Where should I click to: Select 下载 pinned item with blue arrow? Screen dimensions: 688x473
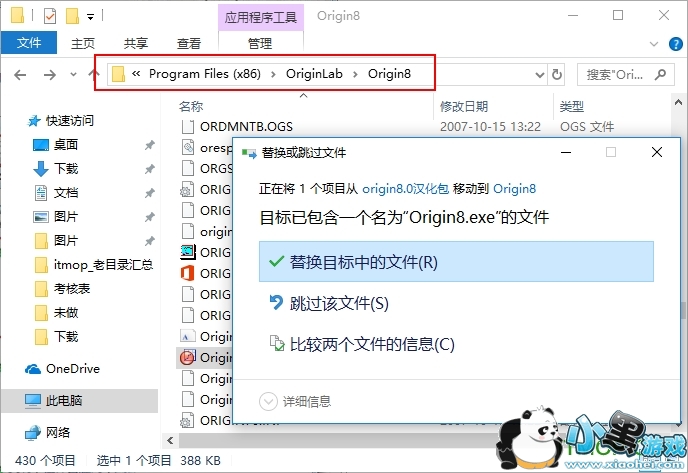56,168
